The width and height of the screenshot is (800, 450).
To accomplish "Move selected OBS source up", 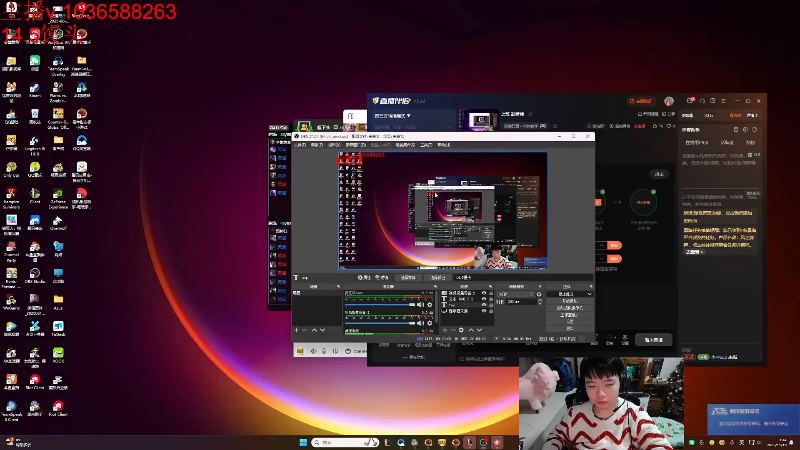I will click(471, 330).
